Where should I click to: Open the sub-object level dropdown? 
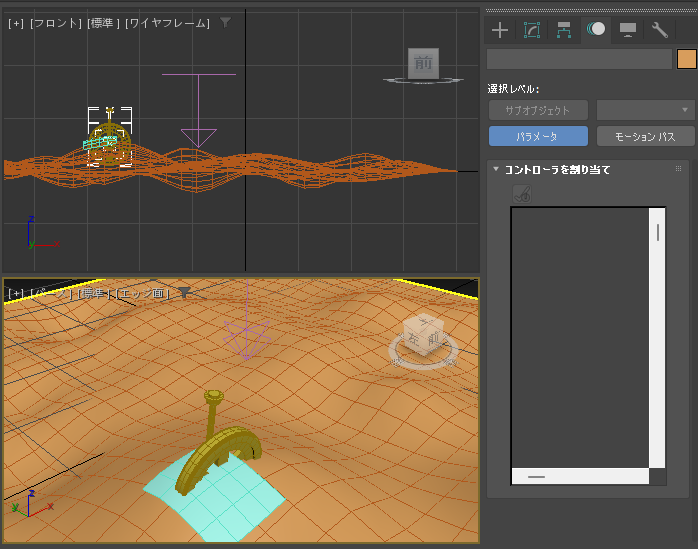pos(645,110)
